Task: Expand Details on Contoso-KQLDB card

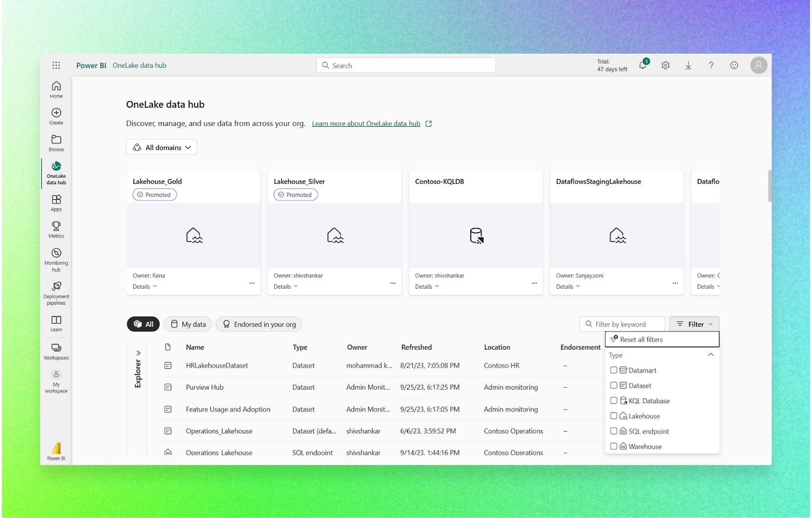Action: coord(427,286)
